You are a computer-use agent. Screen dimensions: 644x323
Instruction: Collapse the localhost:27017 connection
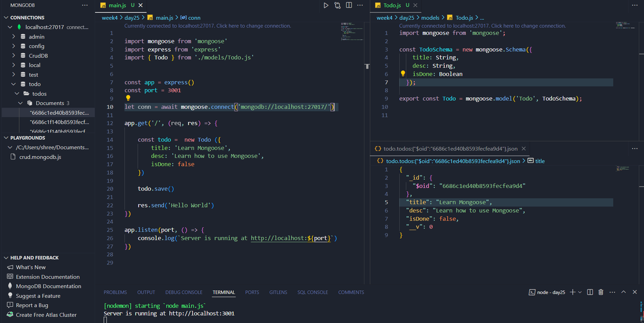(x=10, y=27)
